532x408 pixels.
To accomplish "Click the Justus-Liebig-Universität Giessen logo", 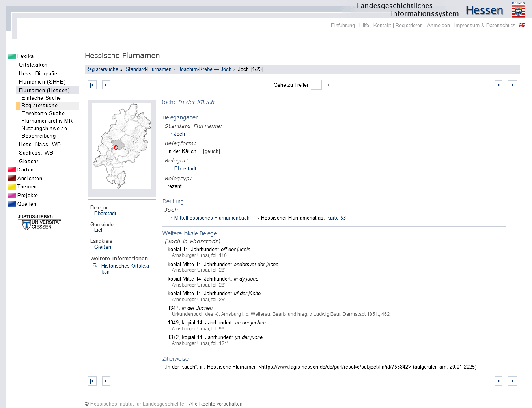I will coord(39,222).
